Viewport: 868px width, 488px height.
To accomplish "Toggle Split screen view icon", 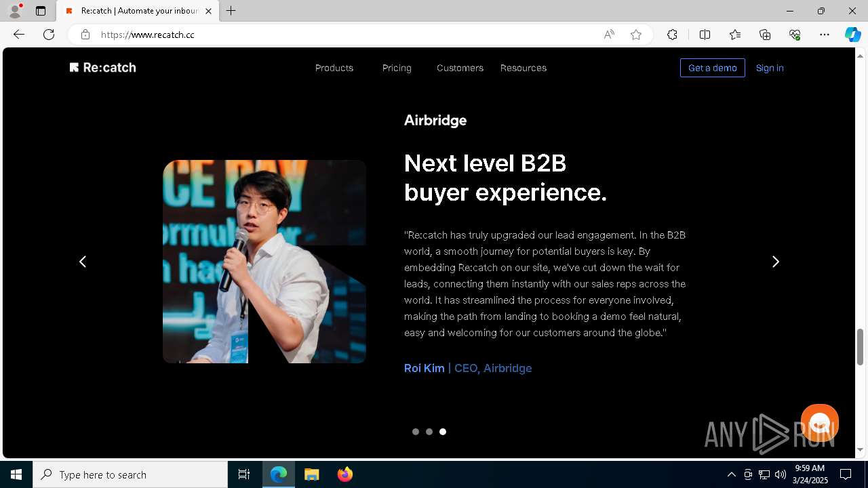I will [705, 35].
